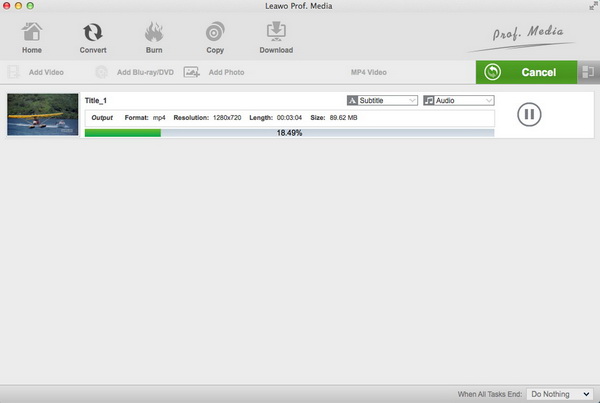This screenshot has width=600, height=403.
Task: Click the green zoom window button
Action: (30, 6)
